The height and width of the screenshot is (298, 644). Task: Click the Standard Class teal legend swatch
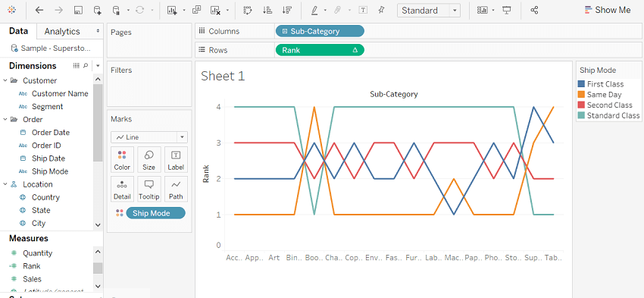581,115
